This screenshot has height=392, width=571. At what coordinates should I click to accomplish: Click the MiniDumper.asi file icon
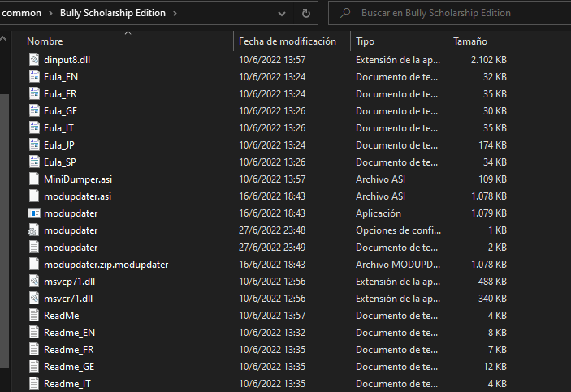pyautogui.click(x=34, y=179)
